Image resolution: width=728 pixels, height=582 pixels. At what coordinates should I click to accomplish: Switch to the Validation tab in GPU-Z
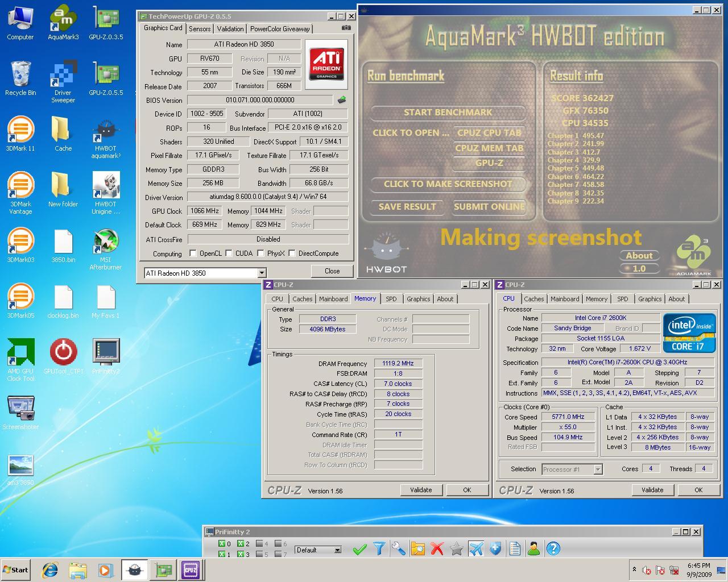click(230, 29)
